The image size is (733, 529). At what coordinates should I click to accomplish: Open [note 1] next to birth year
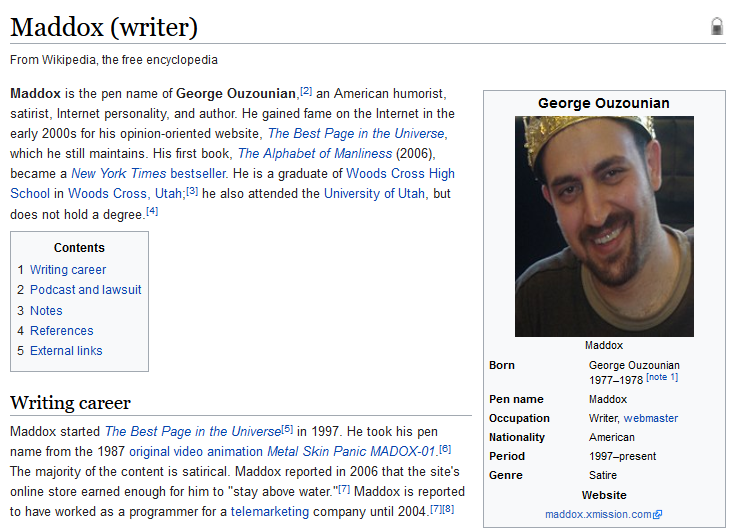(x=662, y=377)
